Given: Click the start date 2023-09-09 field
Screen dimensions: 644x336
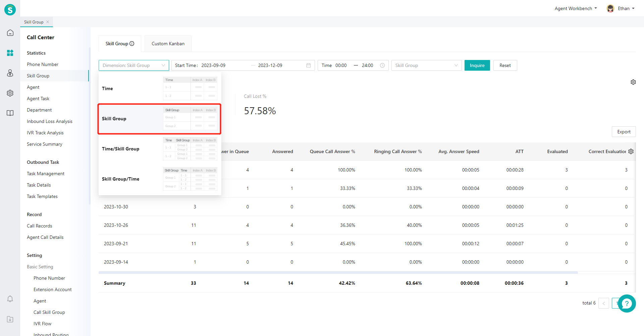Looking at the screenshot, I should click(x=213, y=65).
